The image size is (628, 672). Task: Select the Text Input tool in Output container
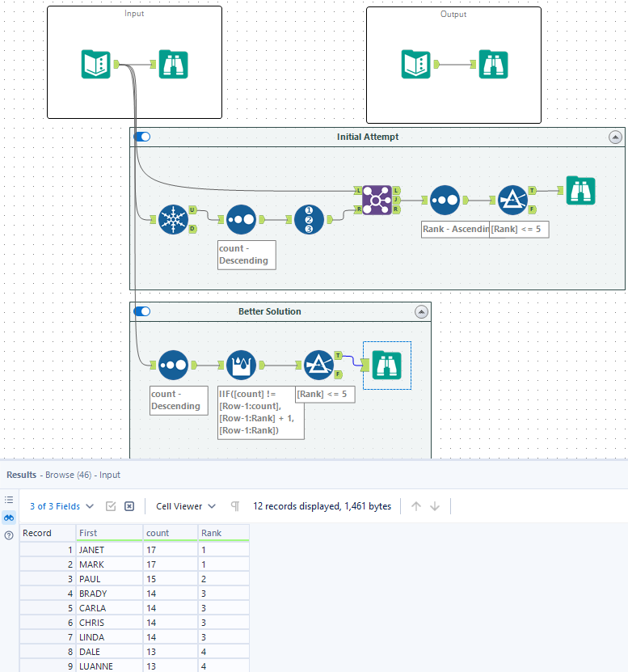(416, 64)
